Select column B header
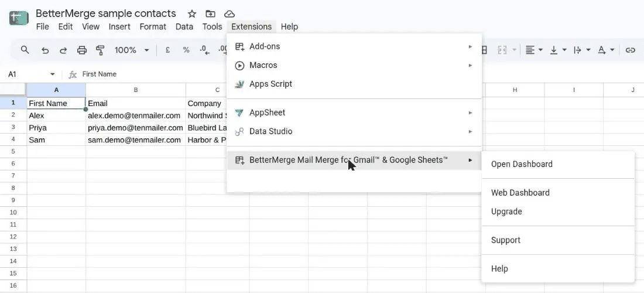The width and height of the screenshot is (644, 293). pyautogui.click(x=136, y=90)
